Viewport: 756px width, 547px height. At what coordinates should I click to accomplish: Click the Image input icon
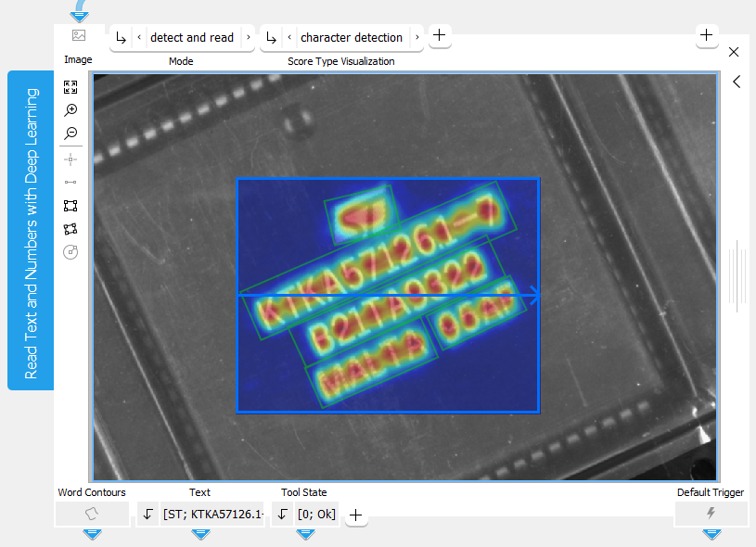(x=79, y=36)
